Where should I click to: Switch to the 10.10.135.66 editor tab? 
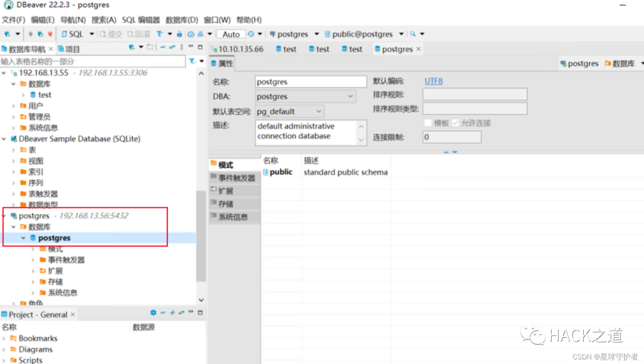237,50
